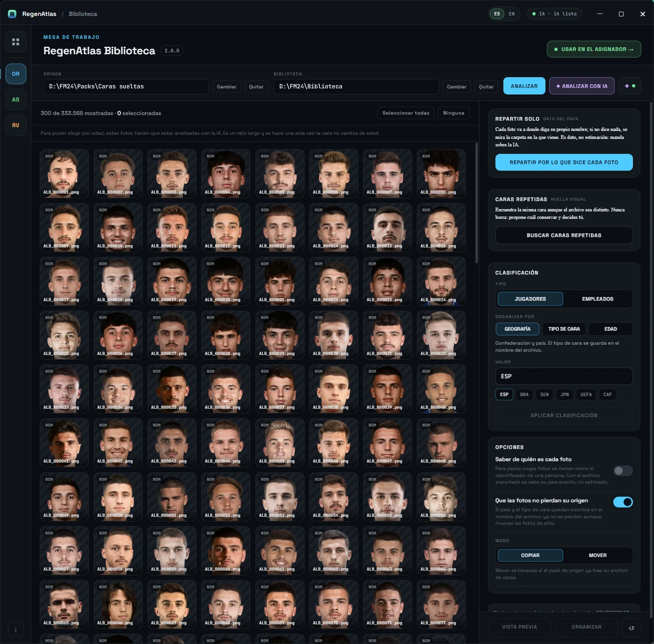Click Quitar next to Biblioteca path
This screenshot has height=644, width=654.
point(486,87)
